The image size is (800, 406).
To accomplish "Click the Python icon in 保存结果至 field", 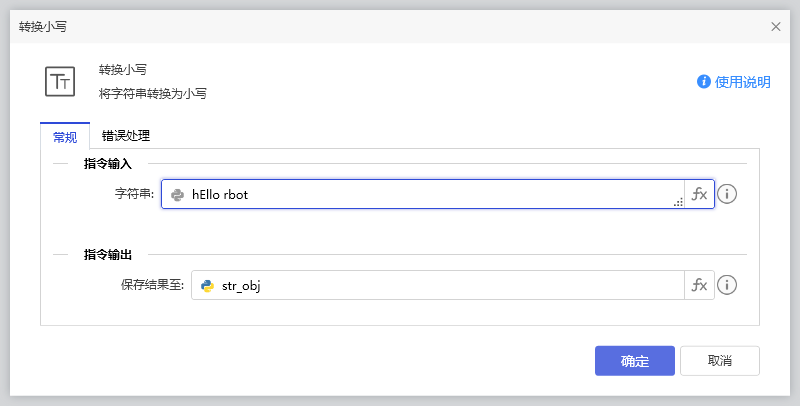I will (x=208, y=285).
